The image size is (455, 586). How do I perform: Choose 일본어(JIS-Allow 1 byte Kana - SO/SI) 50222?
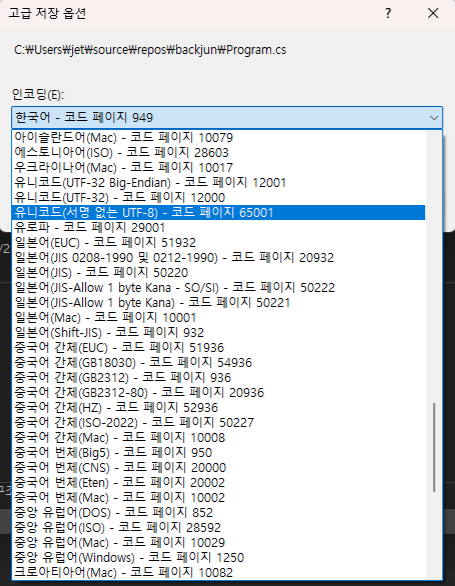point(218,287)
